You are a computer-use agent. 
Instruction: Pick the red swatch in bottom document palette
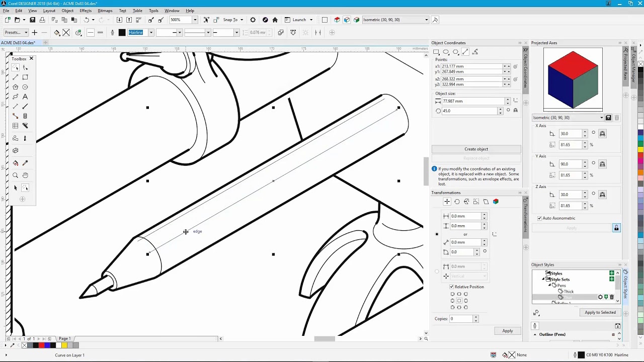tap(41, 345)
